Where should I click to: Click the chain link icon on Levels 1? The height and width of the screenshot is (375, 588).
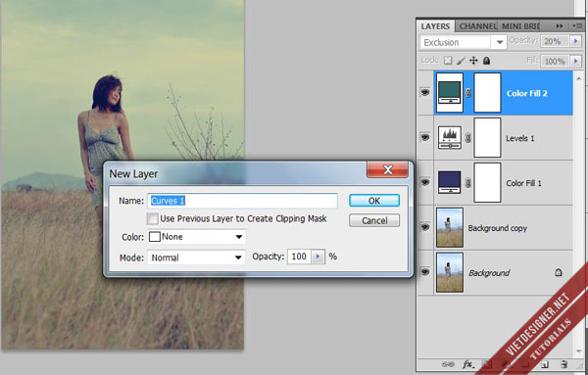point(468,138)
